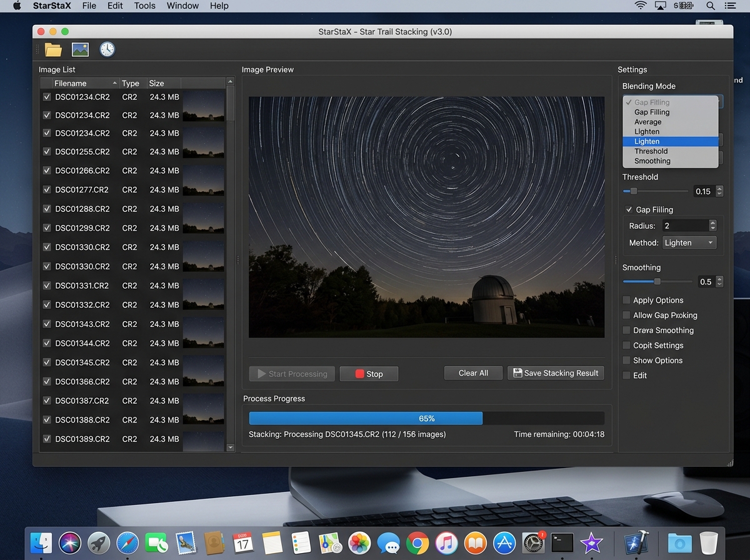Open the Window menu
The height and width of the screenshot is (560, 750).
182,6
